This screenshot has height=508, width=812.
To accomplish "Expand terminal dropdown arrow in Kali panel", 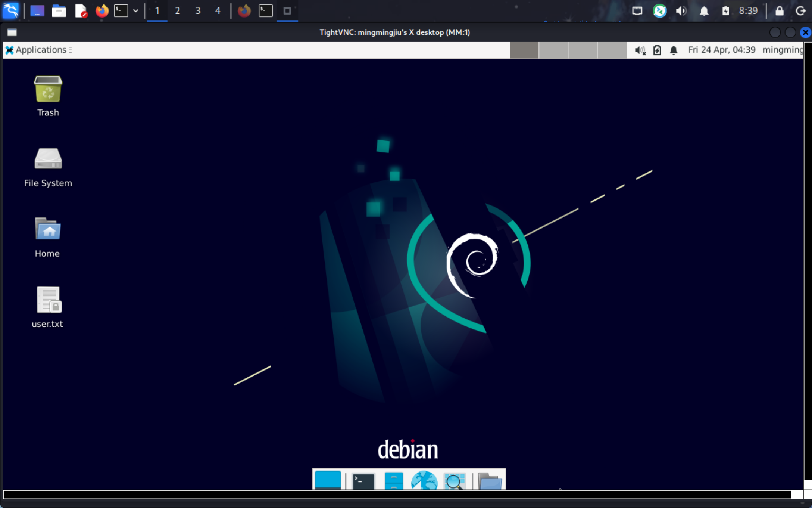I will (136, 11).
